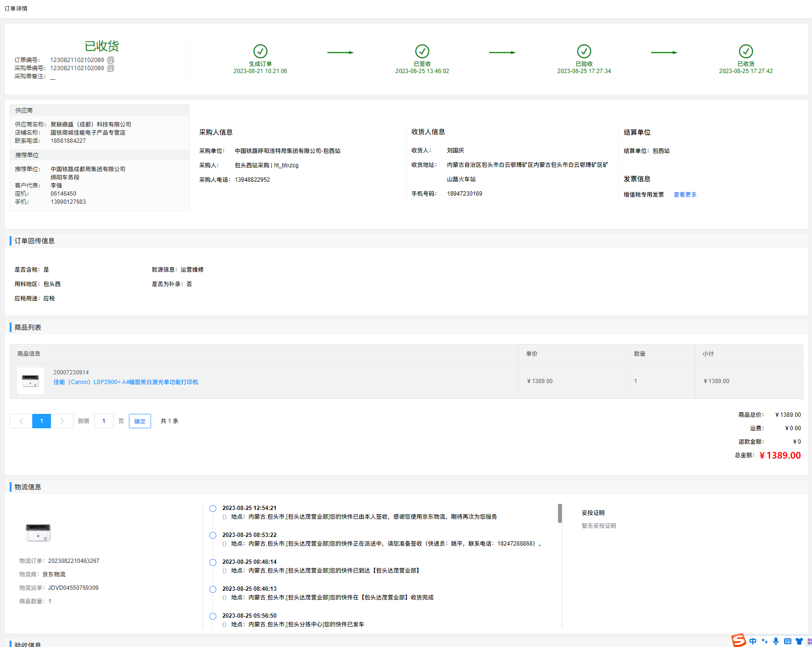Go to next page arrow
The width and height of the screenshot is (812, 647).
click(x=62, y=421)
